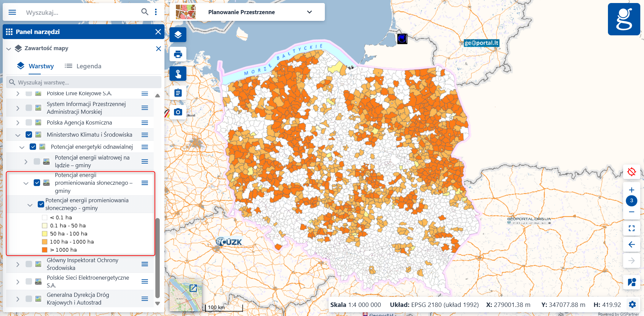Expand Główny Inspektorat Ochrony Środowiska group
The width and height of the screenshot is (644, 316).
[18, 264]
